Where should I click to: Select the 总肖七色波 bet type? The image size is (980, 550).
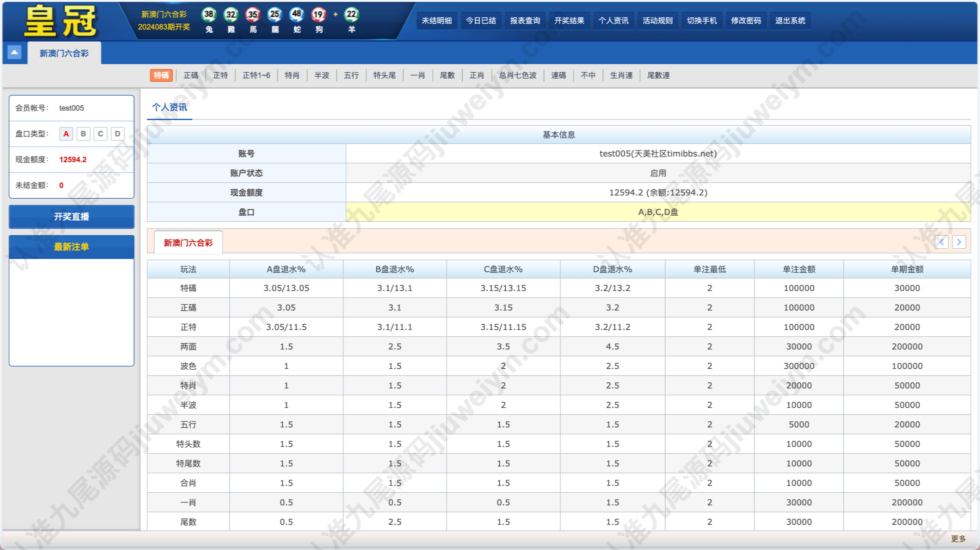[x=518, y=75]
